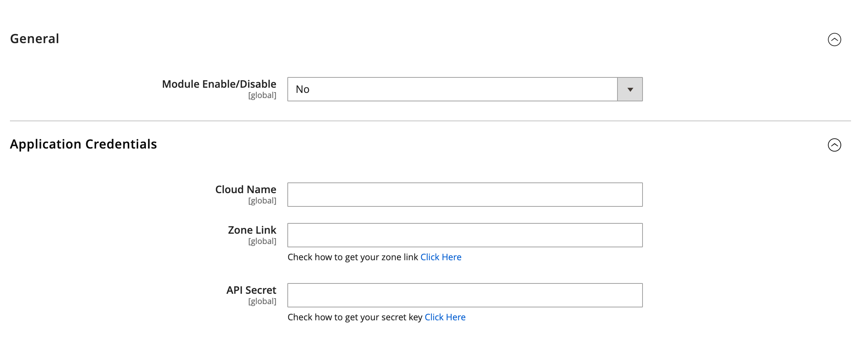Click into the Zone Link input box

coord(465,235)
